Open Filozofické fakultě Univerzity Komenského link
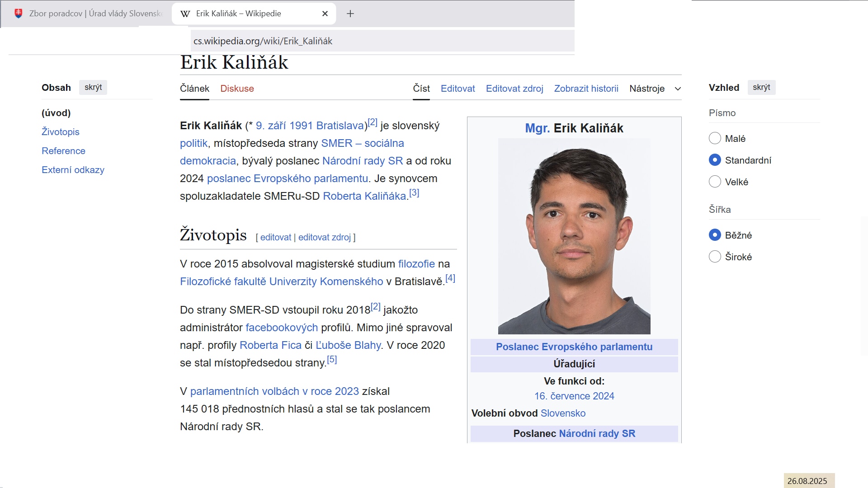Viewport: 868px width, 488px height. click(282, 282)
